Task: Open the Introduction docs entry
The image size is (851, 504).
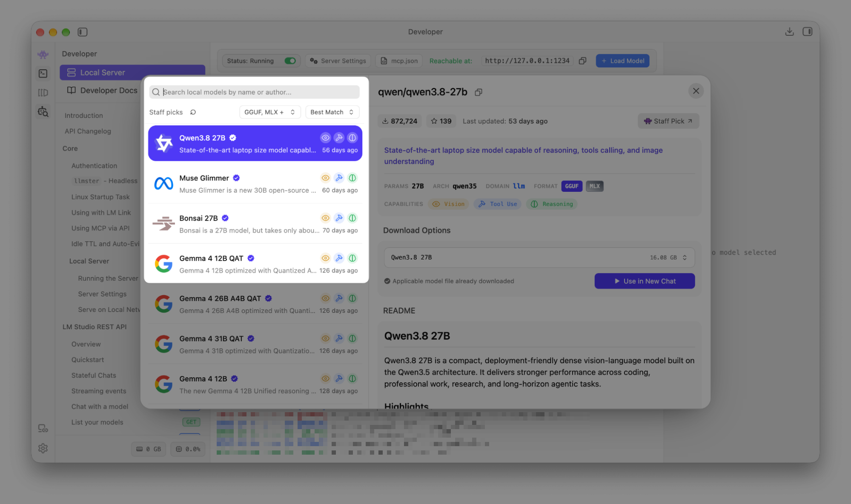Action: (x=84, y=116)
